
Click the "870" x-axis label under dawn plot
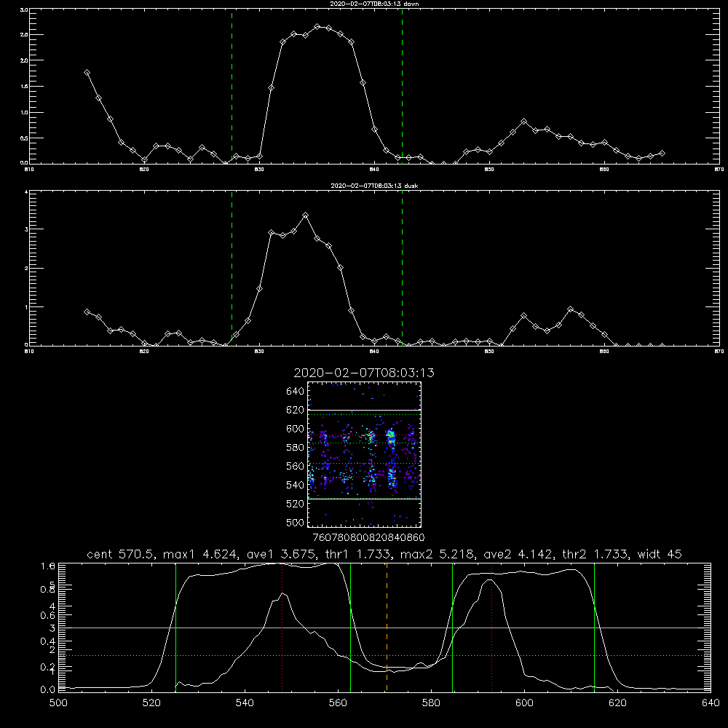719,170
